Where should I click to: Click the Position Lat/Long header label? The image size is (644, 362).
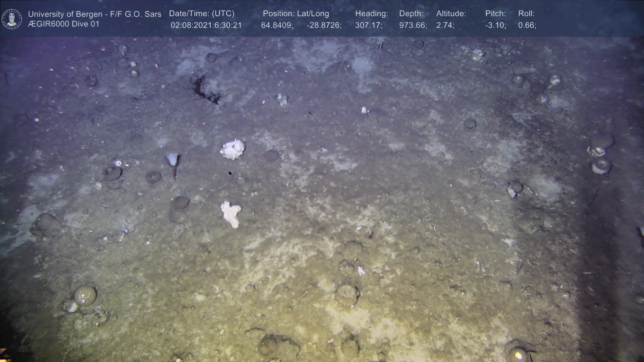coord(296,14)
